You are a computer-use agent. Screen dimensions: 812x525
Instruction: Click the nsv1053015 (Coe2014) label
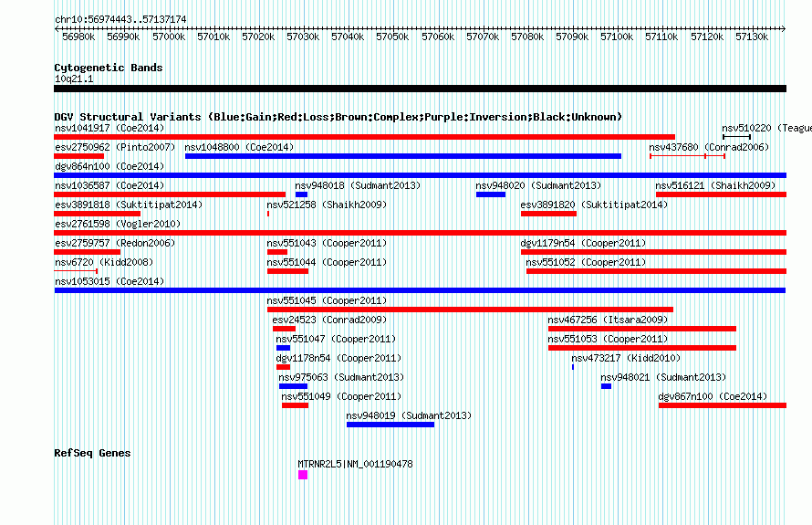pyautogui.click(x=109, y=281)
